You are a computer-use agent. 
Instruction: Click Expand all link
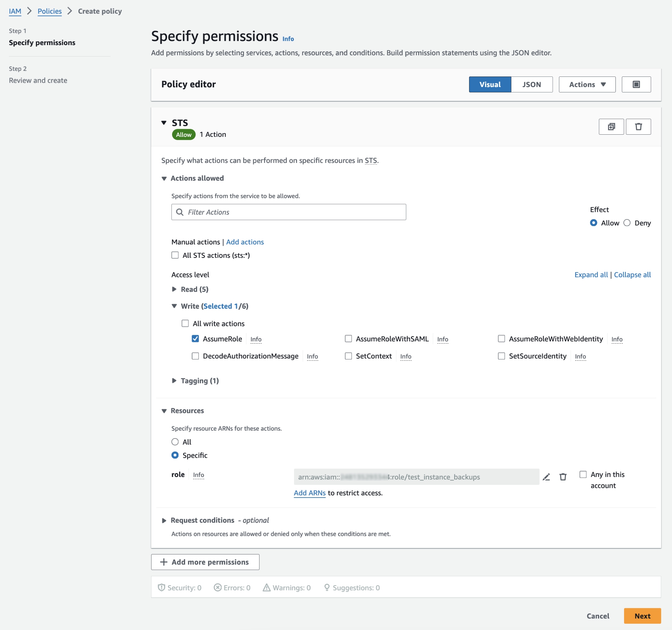point(591,275)
